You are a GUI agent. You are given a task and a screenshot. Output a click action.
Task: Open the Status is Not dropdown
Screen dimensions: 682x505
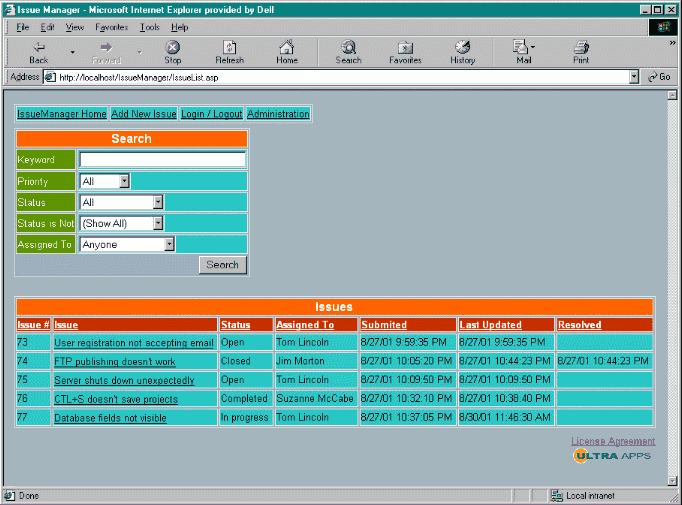pyautogui.click(x=158, y=223)
